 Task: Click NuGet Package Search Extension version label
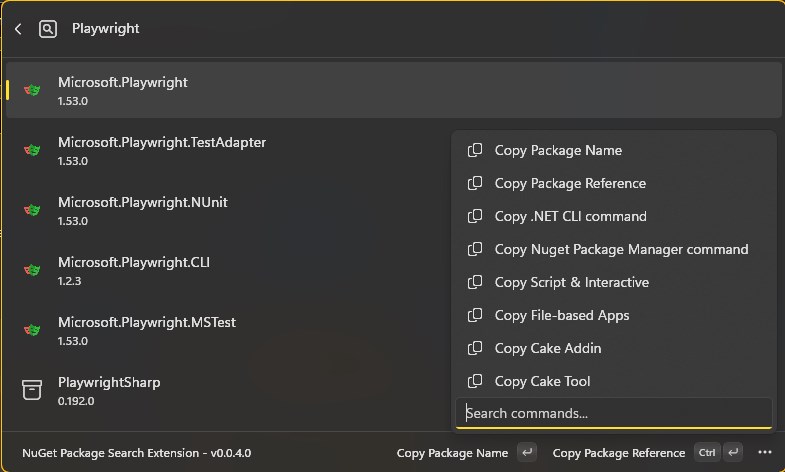137,453
